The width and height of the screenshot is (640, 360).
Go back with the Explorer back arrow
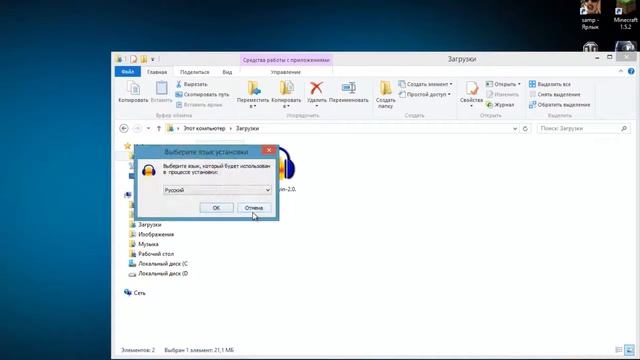(x=124, y=129)
